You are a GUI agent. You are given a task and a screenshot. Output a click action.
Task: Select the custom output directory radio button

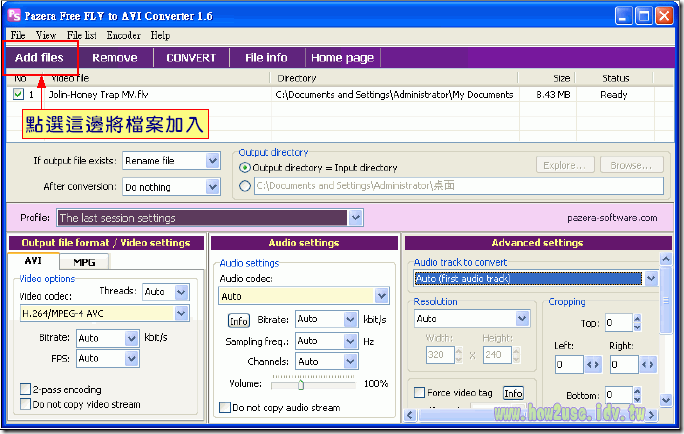point(245,186)
